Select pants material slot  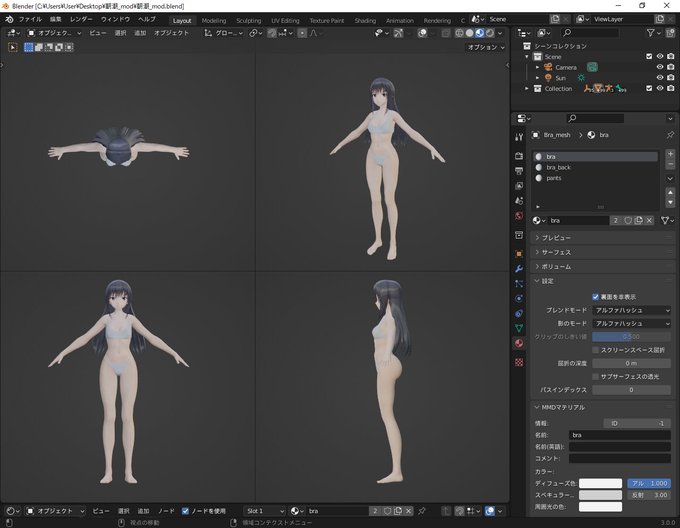[x=595, y=178]
